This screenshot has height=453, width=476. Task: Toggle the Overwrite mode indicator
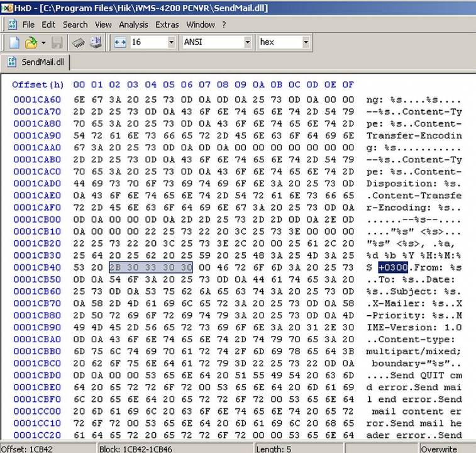click(x=439, y=449)
